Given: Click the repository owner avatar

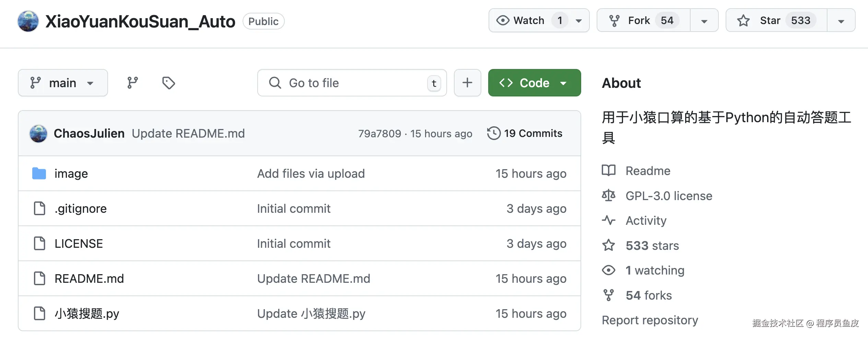Looking at the screenshot, I should [28, 21].
